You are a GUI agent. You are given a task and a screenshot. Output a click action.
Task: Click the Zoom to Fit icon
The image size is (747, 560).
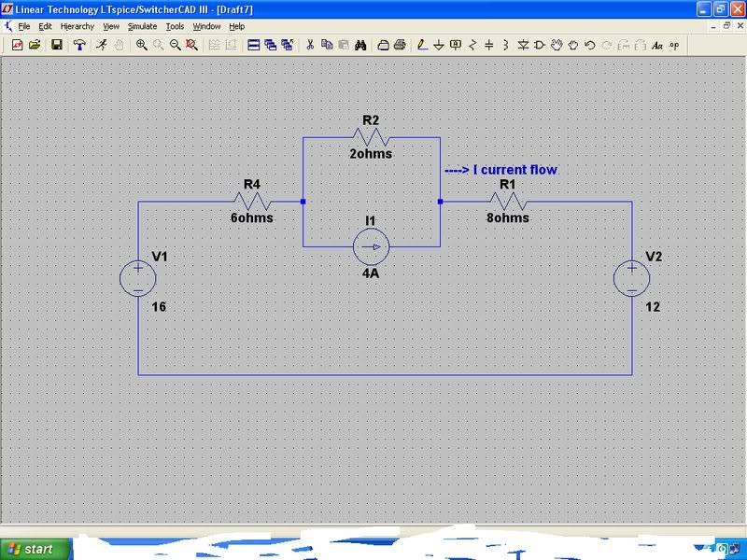click(x=192, y=45)
